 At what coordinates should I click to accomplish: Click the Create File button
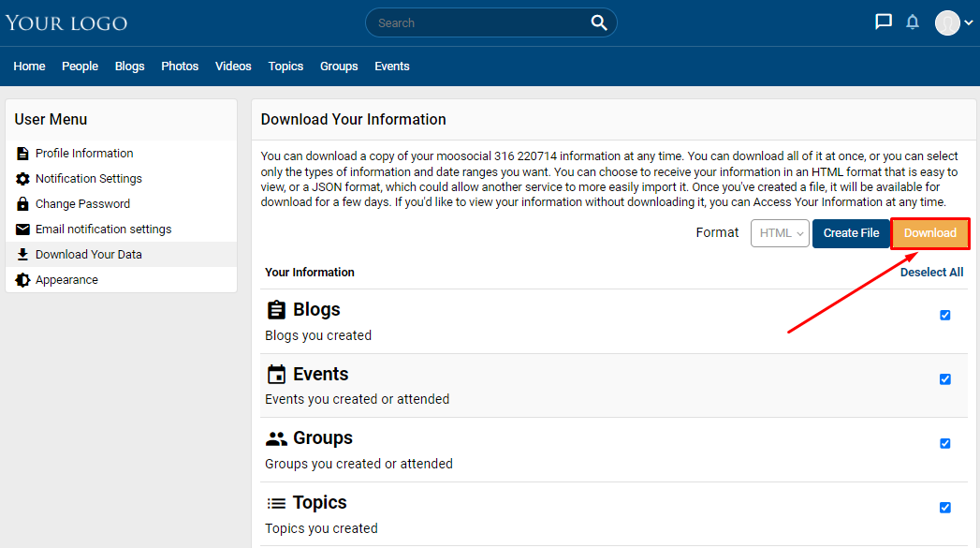coord(851,233)
